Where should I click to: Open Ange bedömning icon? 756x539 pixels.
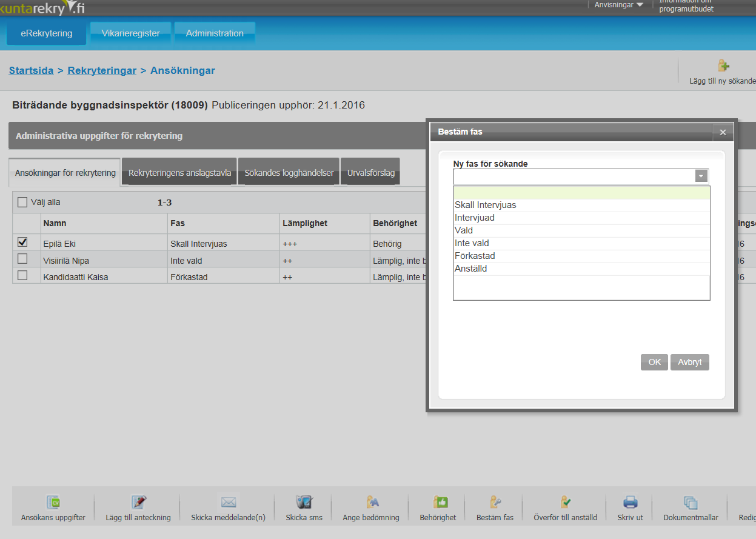371,502
